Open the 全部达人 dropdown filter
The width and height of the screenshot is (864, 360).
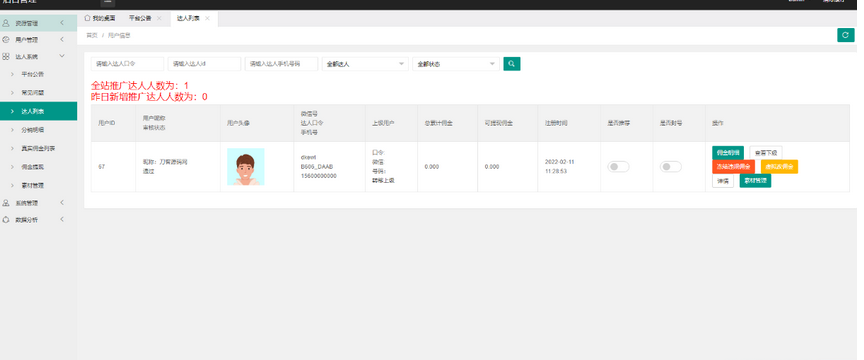(365, 64)
